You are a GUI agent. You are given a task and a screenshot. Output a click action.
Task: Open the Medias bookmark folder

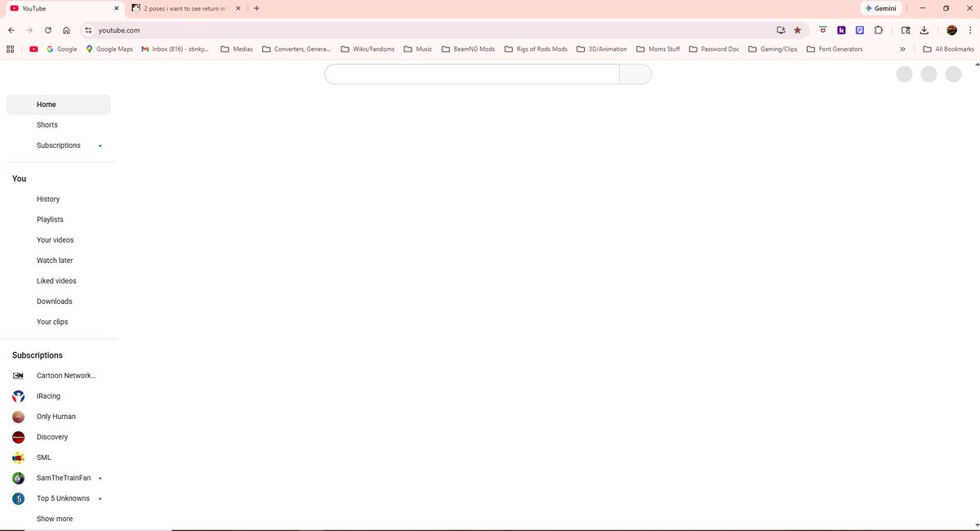tap(237, 49)
